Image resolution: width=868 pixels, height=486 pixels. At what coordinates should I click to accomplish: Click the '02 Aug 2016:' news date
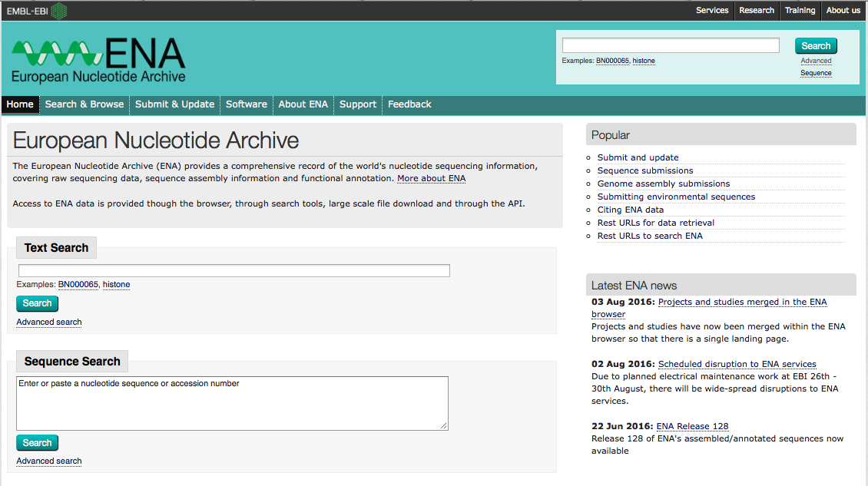(x=623, y=364)
